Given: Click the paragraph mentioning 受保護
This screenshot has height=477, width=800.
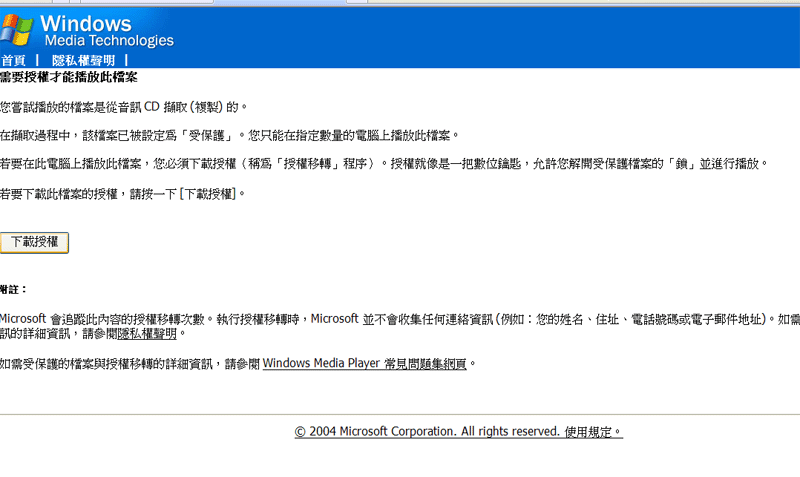Looking at the screenshot, I should (x=229, y=136).
